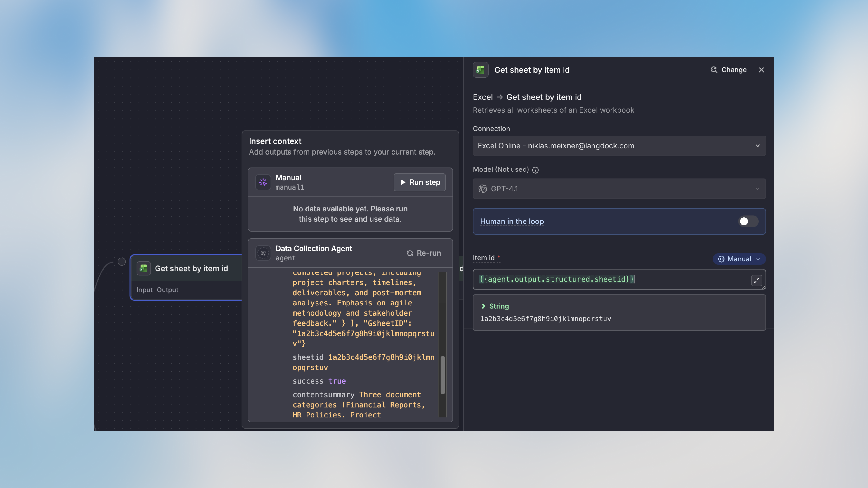This screenshot has width=868, height=488.
Task: Expand the Item id field editor
Action: (x=756, y=280)
